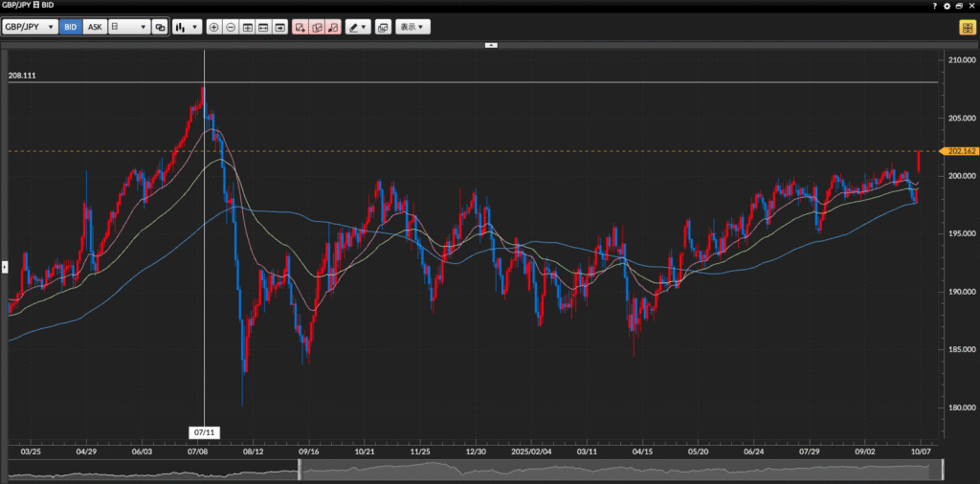The image size is (980, 484).
Task: Open the pencil drawing tools menu
Action: 358,27
